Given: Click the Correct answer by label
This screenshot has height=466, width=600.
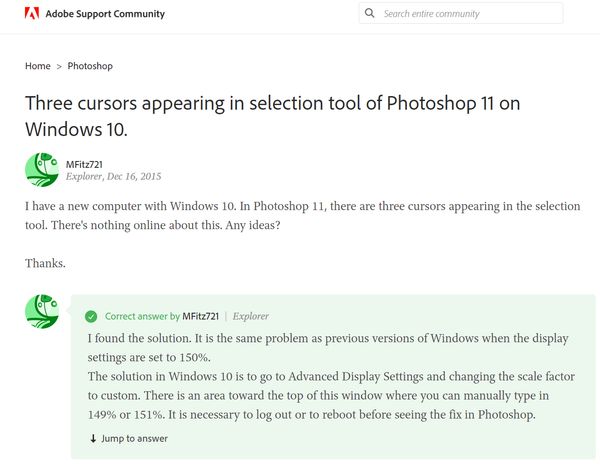Looking at the screenshot, I should click(142, 316).
